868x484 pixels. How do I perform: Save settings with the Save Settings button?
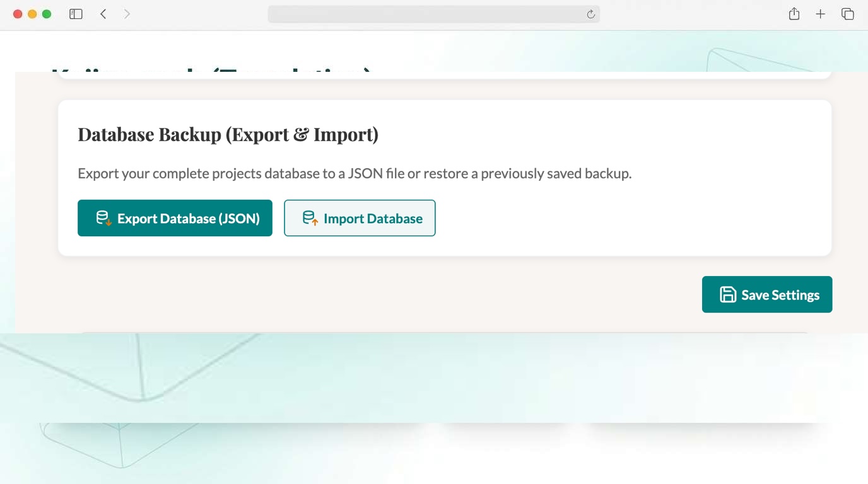(x=767, y=294)
